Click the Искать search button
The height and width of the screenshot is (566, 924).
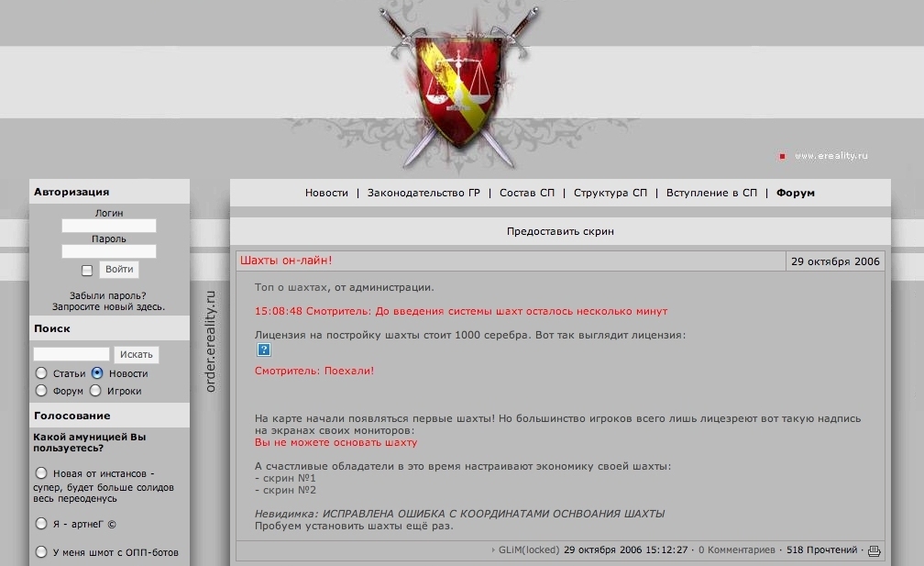(136, 354)
